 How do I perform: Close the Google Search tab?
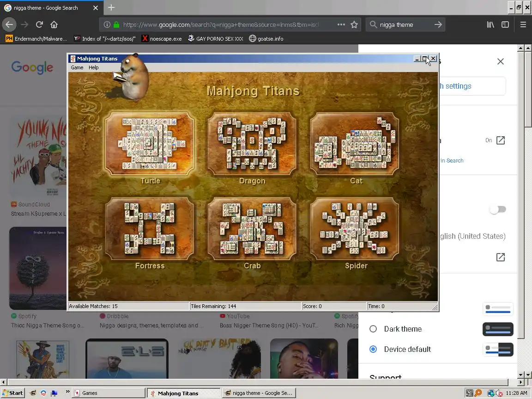pos(96,7)
